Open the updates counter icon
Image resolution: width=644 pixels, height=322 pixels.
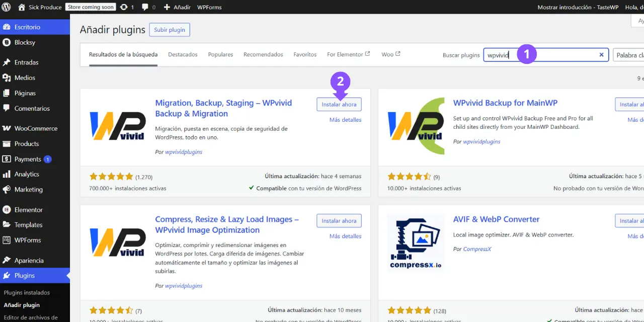point(127,7)
